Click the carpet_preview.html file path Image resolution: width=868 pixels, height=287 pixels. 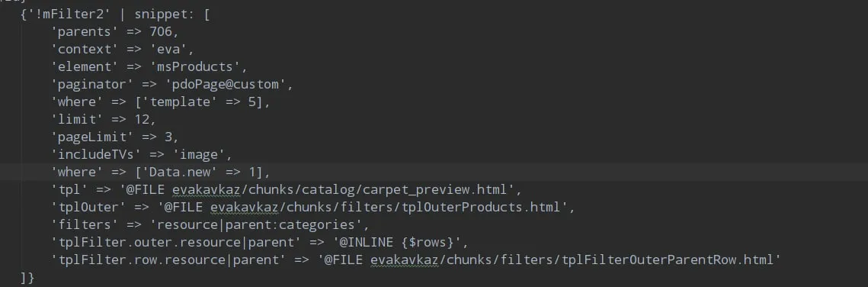318,190
